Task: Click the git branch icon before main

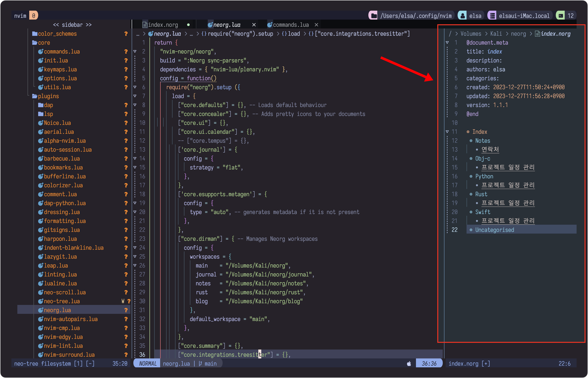Action: point(200,364)
